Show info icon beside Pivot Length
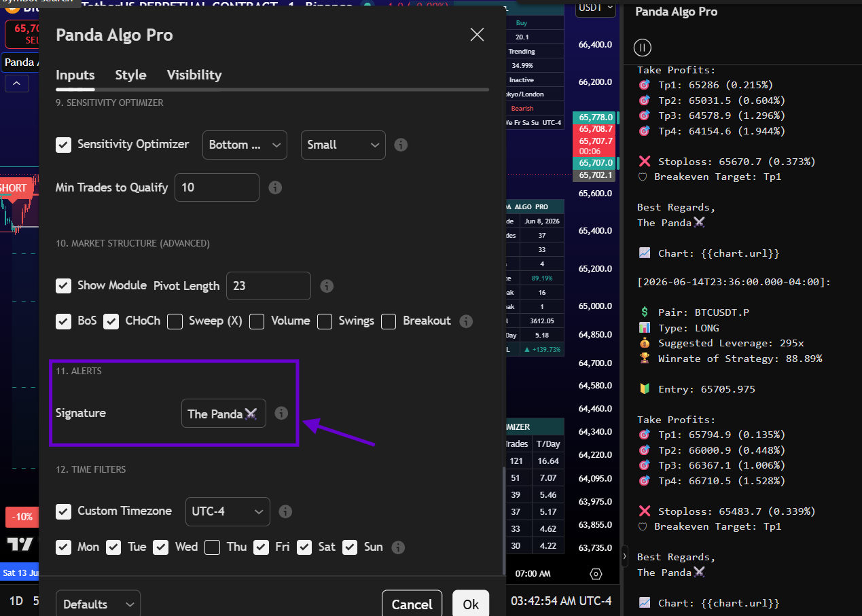 [327, 286]
